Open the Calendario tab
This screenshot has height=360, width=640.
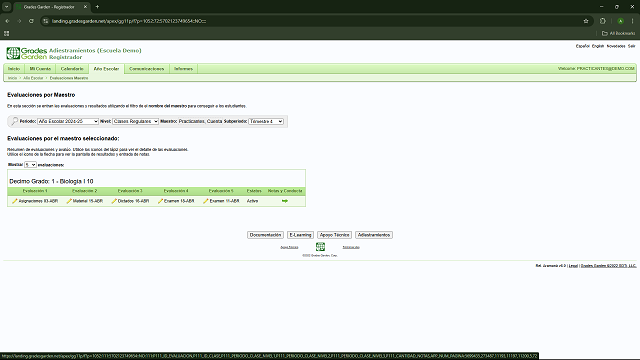coord(72,69)
